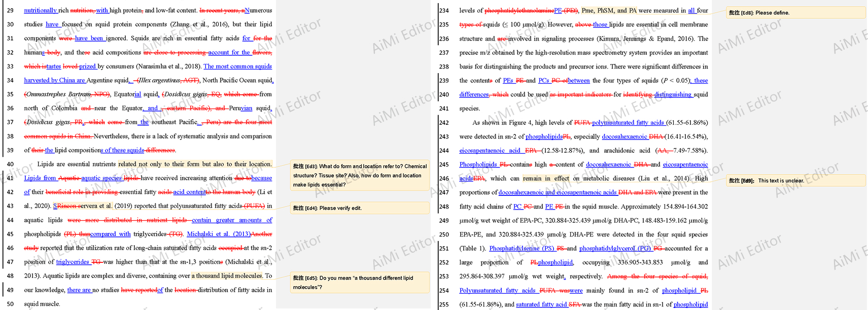Open comment Ed3 about form and location
Image resolution: width=868 pixels, height=310 pixels.
pos(360,175)
